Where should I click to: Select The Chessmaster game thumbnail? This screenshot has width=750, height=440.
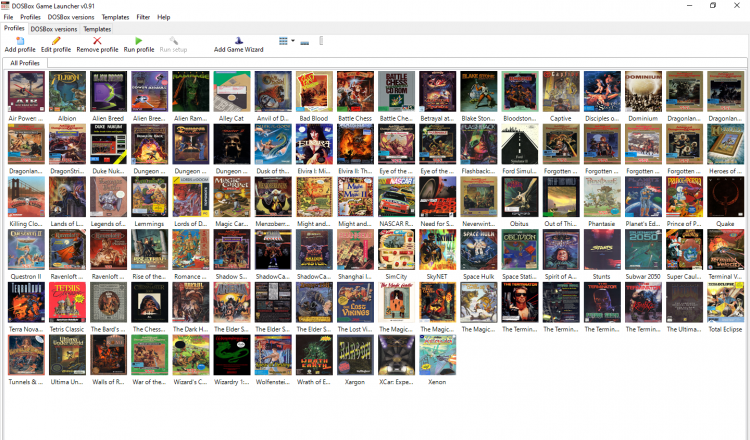[x=150, y=302]
